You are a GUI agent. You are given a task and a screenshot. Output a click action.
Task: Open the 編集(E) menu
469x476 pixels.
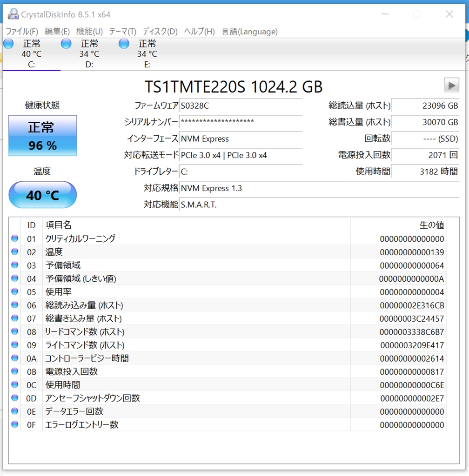tap(57, 32)
